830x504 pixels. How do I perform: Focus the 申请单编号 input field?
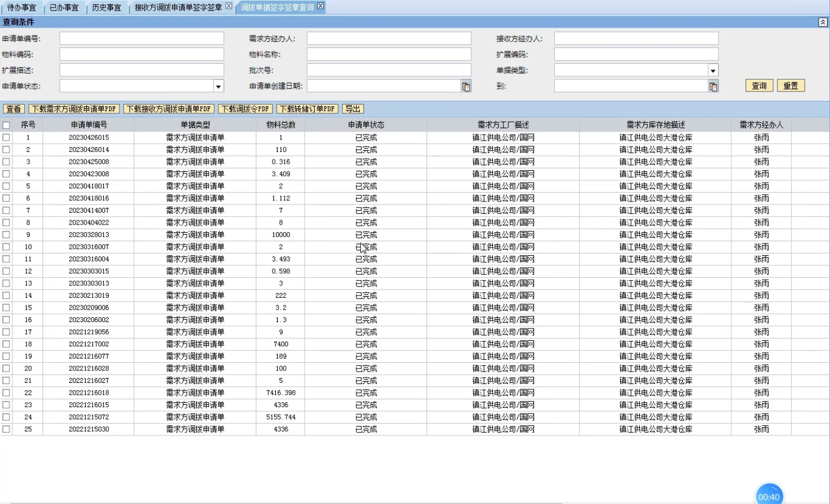142,38
